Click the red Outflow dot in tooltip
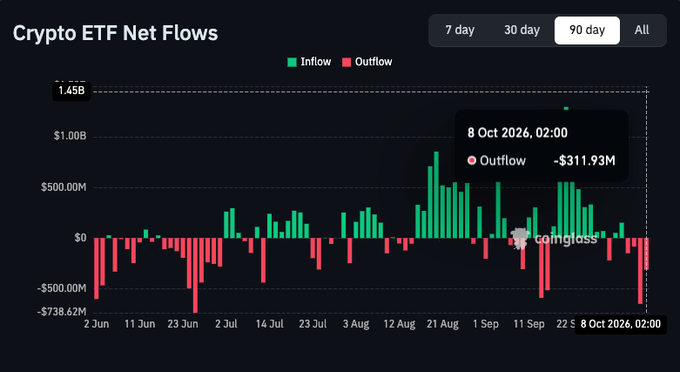The image size is (680, 372). click(472, 161)
